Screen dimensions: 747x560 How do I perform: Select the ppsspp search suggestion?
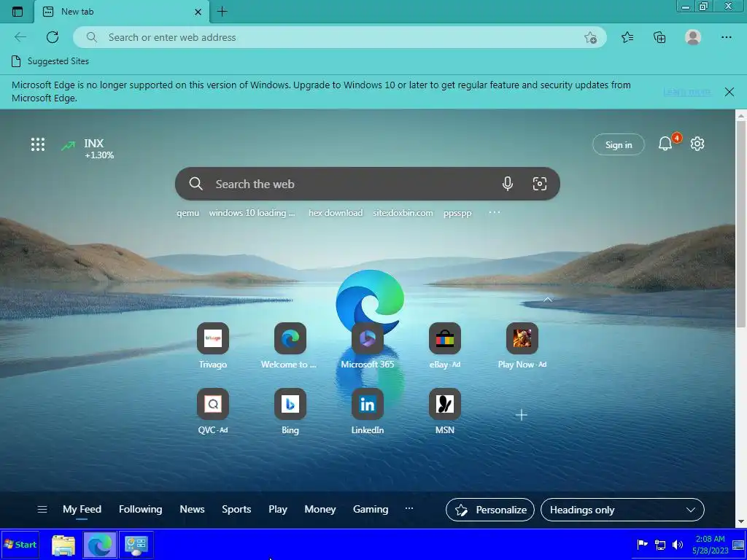coord(457,213)
